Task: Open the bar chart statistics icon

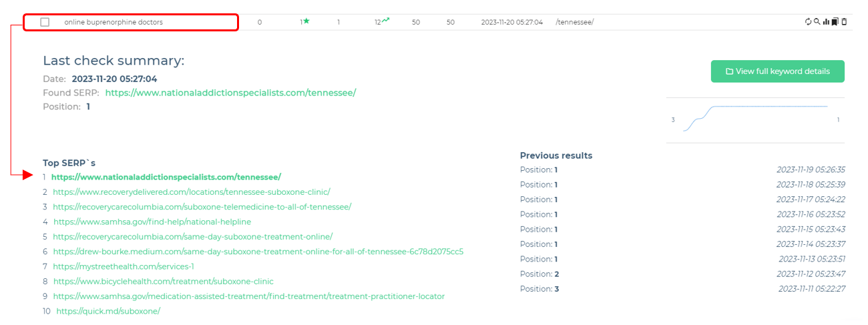Action: [826, 22]
